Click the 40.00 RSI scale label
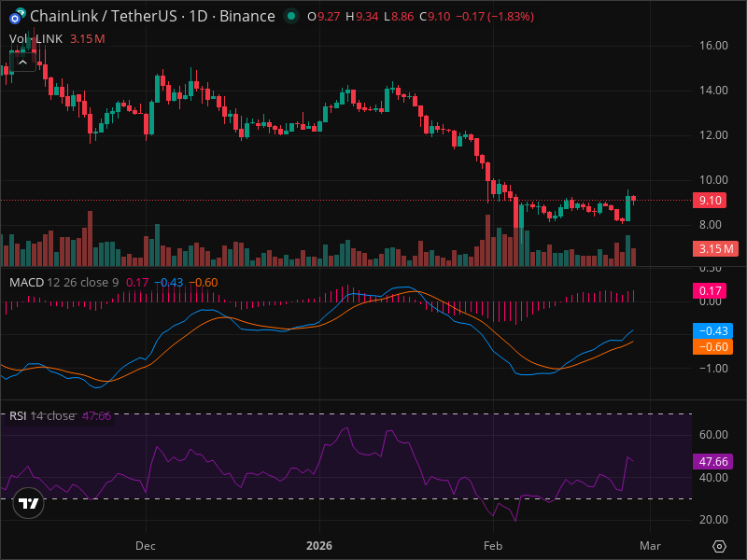This screenshot has width=747, height=560. [x=713, y=477]
